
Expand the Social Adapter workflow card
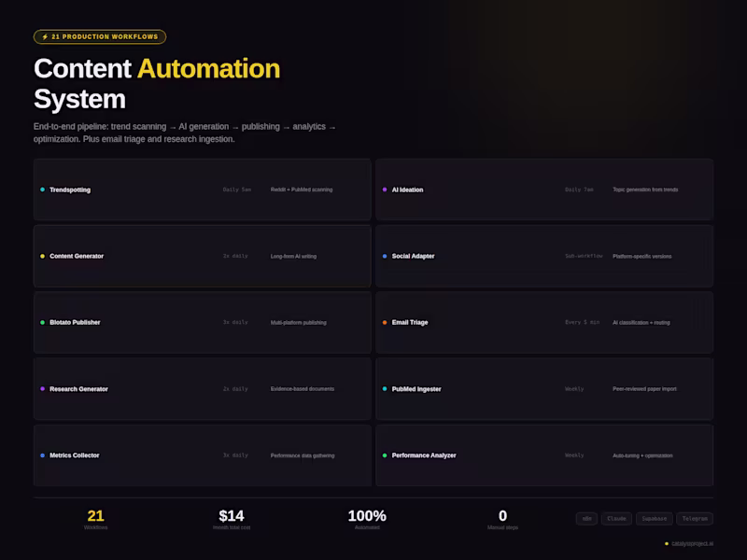coord(545,256)
